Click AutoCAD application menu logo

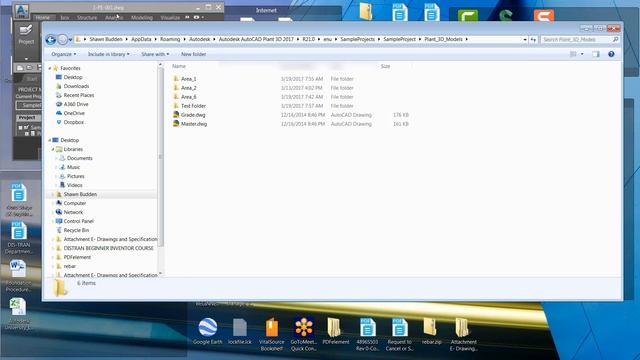point(21,11)
